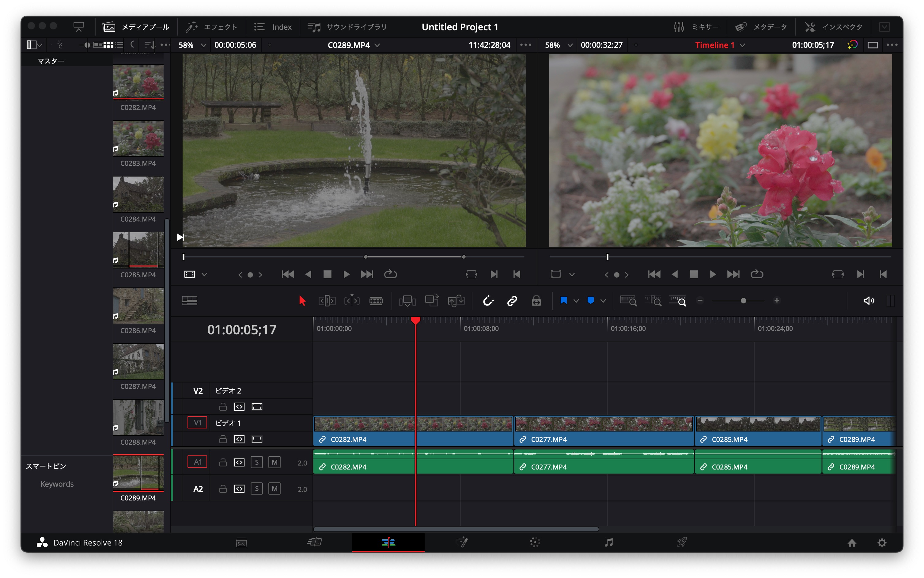The width and height of the screenshot is (924, 578).
Task: Click the Insert clip icon
Action: coord(407,301)
